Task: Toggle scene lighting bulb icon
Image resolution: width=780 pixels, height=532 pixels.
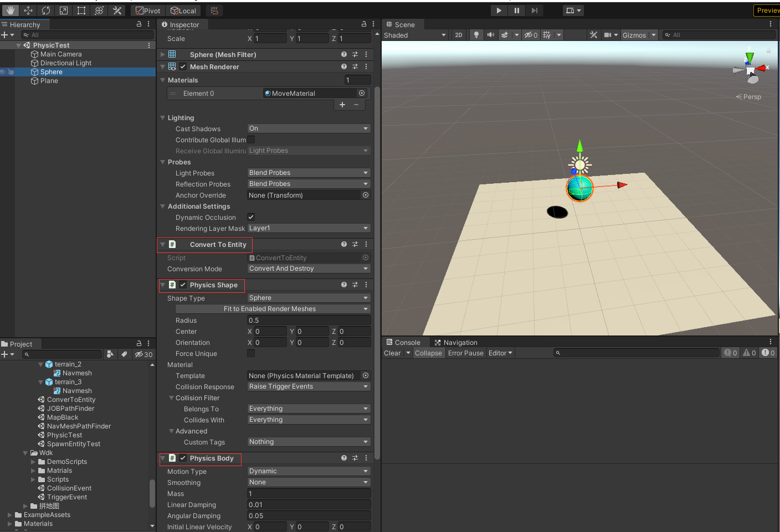Action: coord(476,35)
